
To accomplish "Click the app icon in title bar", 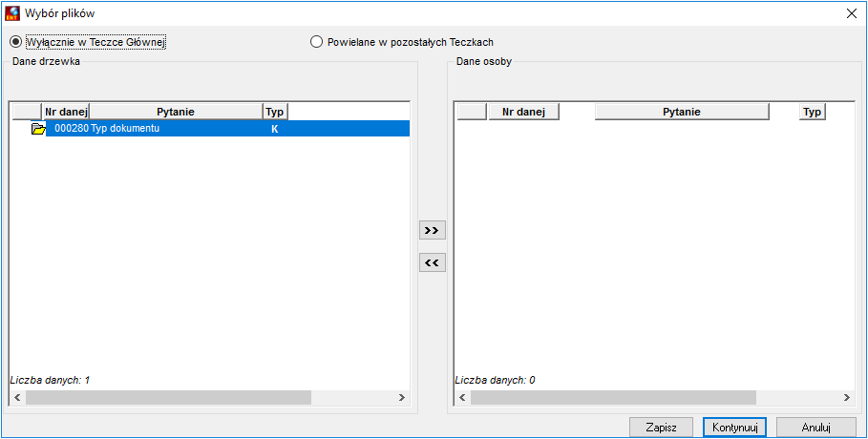I will coord(12,12).
